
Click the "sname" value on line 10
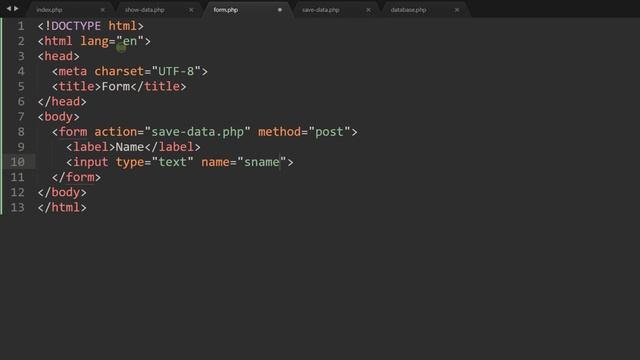[262, 162]
